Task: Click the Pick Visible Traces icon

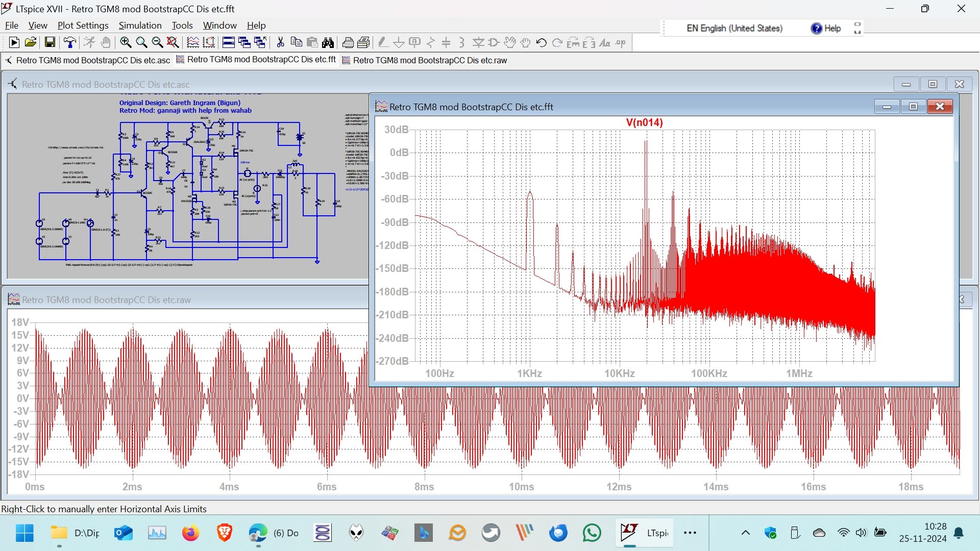Action: coord(193,43)
